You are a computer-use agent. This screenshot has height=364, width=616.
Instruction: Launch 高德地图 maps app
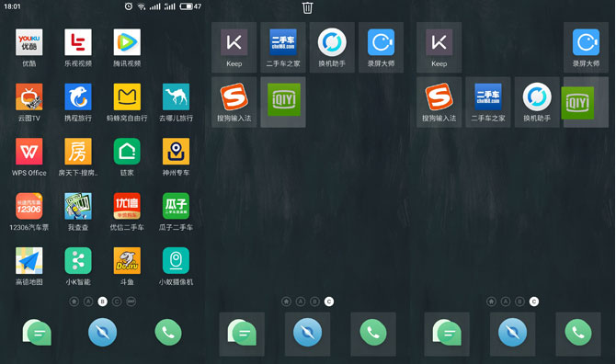(x=29, y=260)
